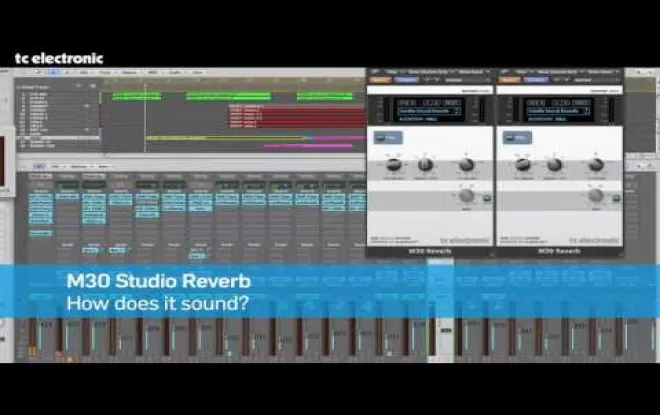Select the highlighted track row in the track list

[x=59, y=138]
